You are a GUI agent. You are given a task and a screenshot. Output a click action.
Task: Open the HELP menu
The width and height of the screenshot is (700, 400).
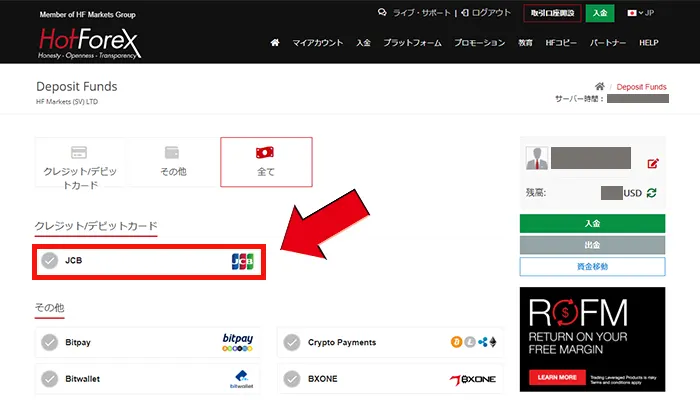click(x=649, y=43)
